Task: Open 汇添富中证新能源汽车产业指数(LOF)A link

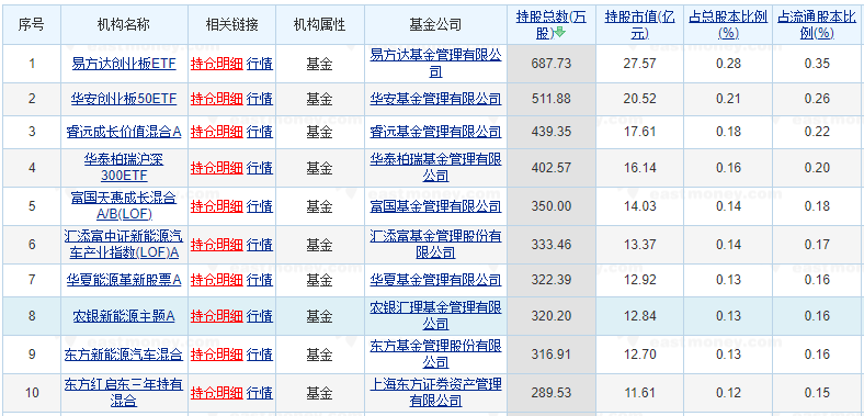Action: pos(124,245)
